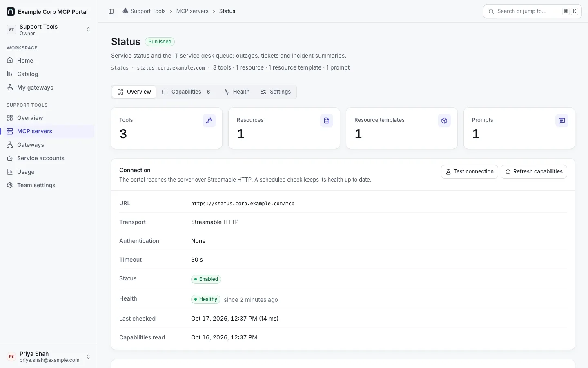Click the 30 s timeout value
The width and height of the screenshot is (588, 368).
(197, 260)
